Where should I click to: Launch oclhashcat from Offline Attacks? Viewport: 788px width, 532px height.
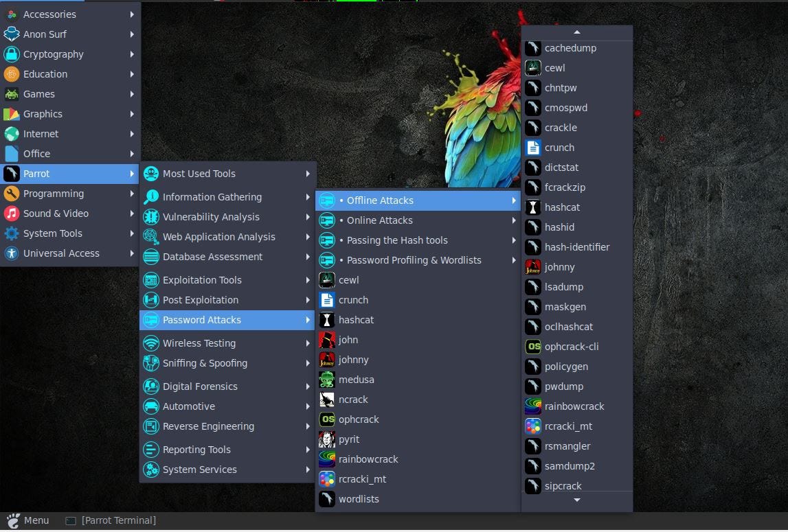tap(577, 327)
